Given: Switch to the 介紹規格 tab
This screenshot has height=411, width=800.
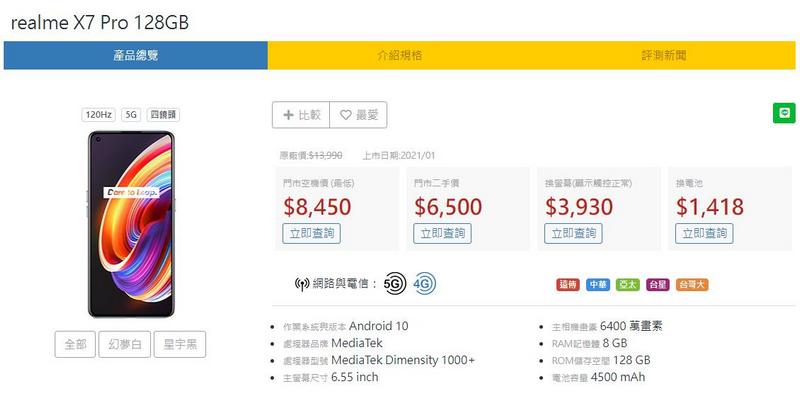Looking at the screenshot, I should tap(399, 55).
